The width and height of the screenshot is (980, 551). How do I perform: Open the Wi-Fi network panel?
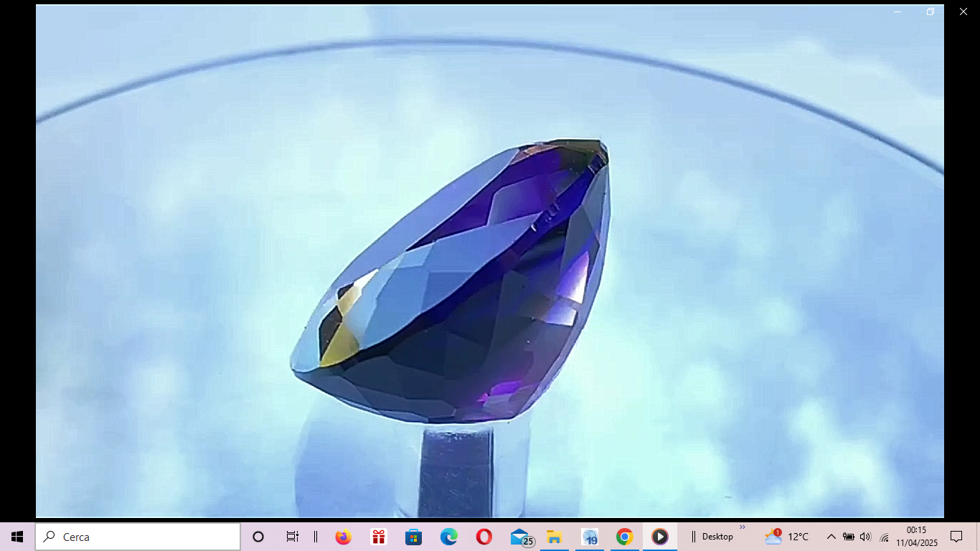[884, 537]
